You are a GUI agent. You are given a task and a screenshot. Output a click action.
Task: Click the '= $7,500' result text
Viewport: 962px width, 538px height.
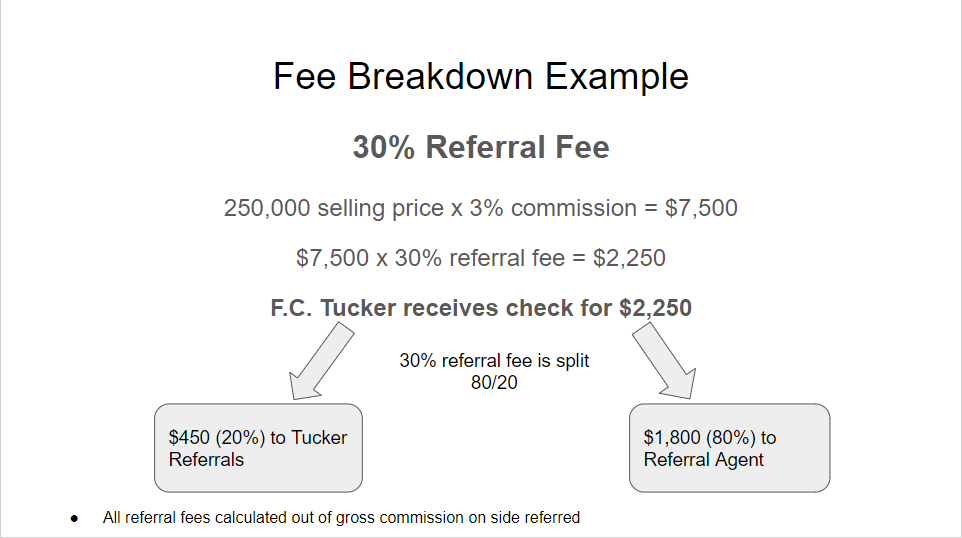[x=691, y=208]
